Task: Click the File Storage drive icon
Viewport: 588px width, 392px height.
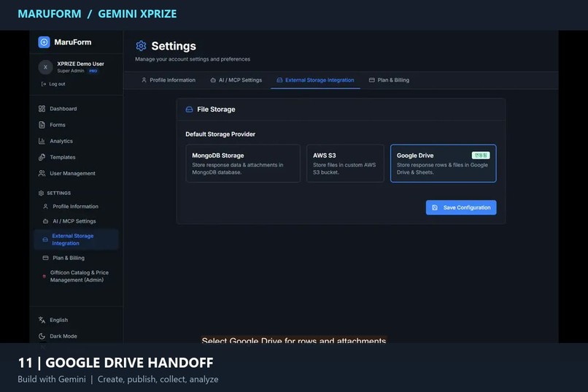Action: click(x=190, y=109)
